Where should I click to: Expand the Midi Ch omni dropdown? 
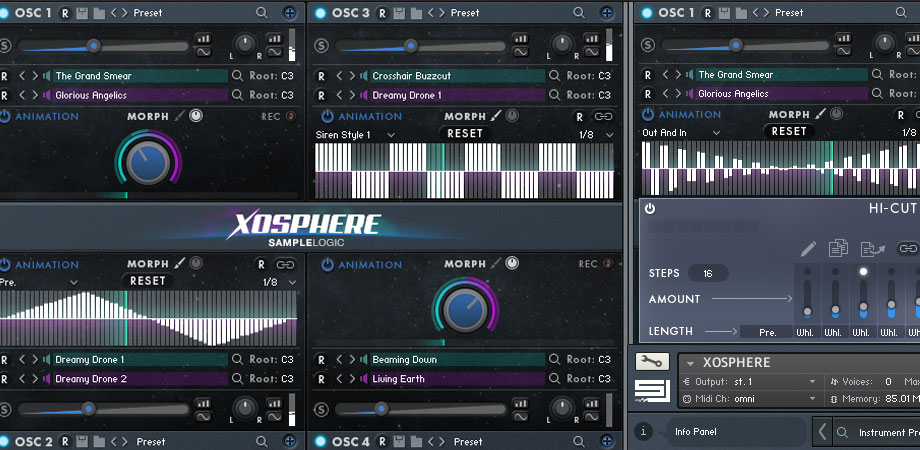[811, 400]
